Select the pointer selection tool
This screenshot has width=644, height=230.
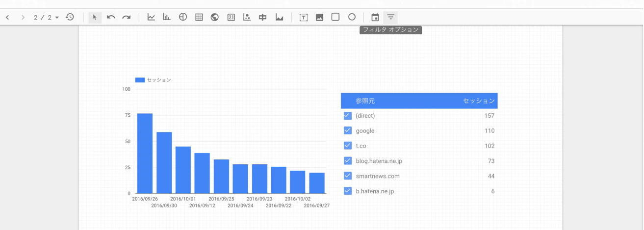tap(95, 17)
